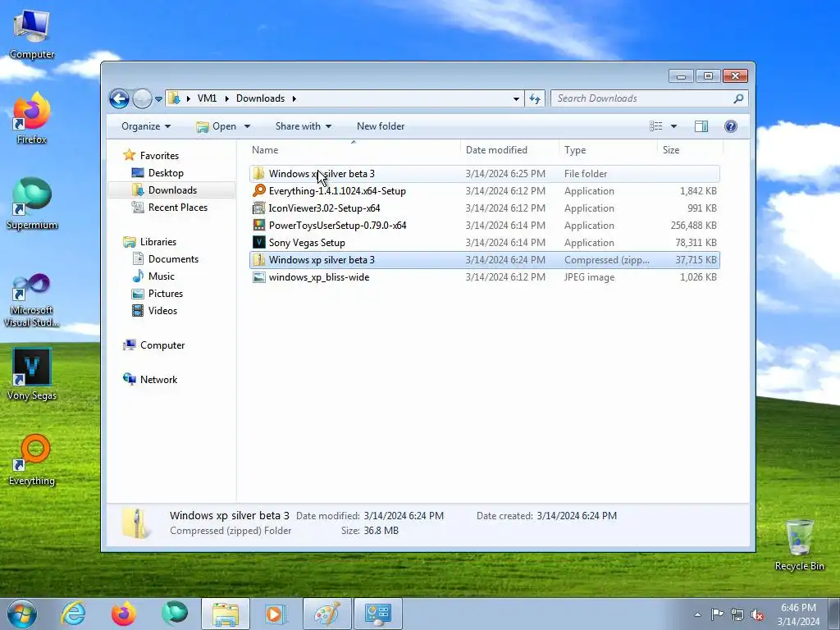
Task: Expand the arrow after Downloads breadcrumb
Action: pos(294,98)
